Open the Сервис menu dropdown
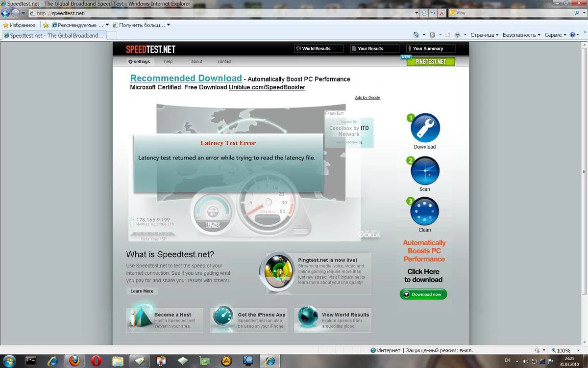588x368 pixels. click(555, 35)
